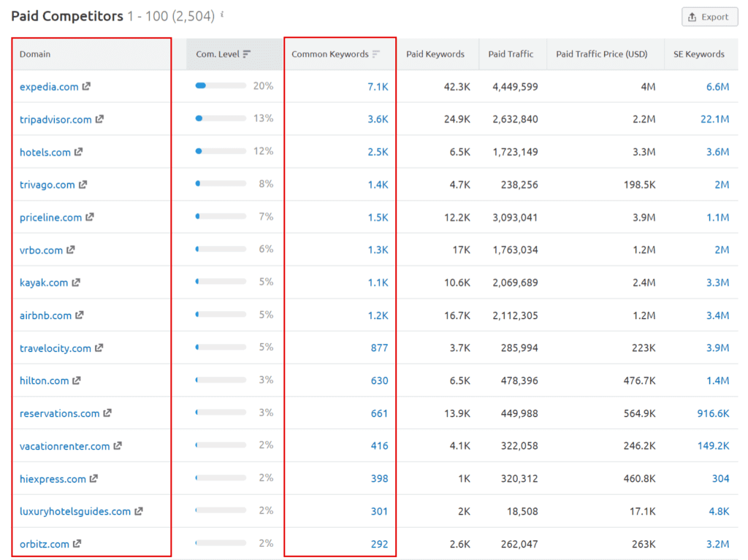748x560 pixels.
Task: Open external link icon next to tripadvisor.com
Action: 99,119
